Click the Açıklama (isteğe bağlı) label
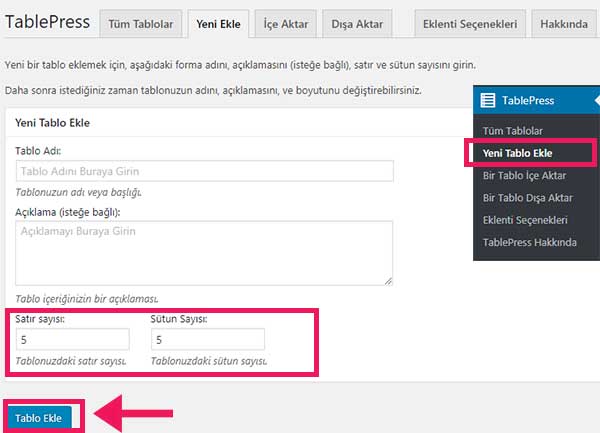The height and width of the screenshot is (433, 600). click(68, 212)
